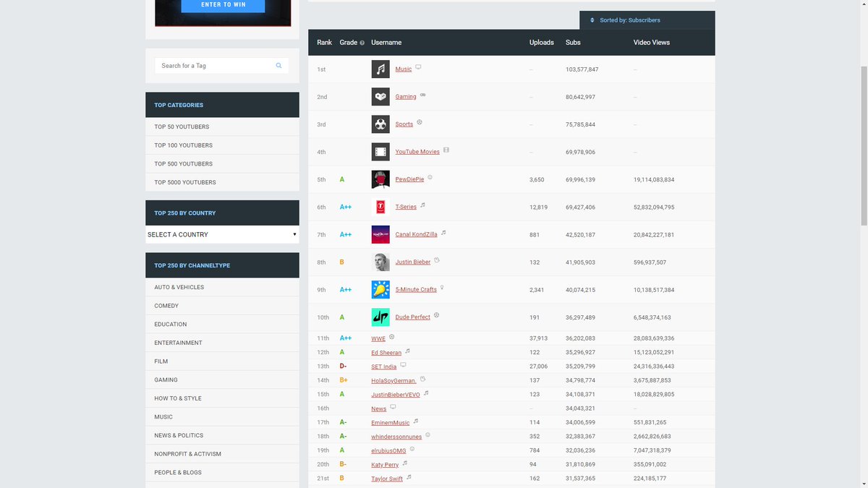
Task: Open 5-Minute Crafts avatar thumbnail
Action: tap(380, 289)
